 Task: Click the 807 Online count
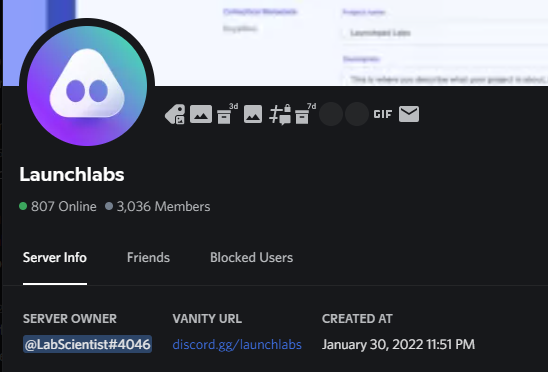tap(58, 206)
